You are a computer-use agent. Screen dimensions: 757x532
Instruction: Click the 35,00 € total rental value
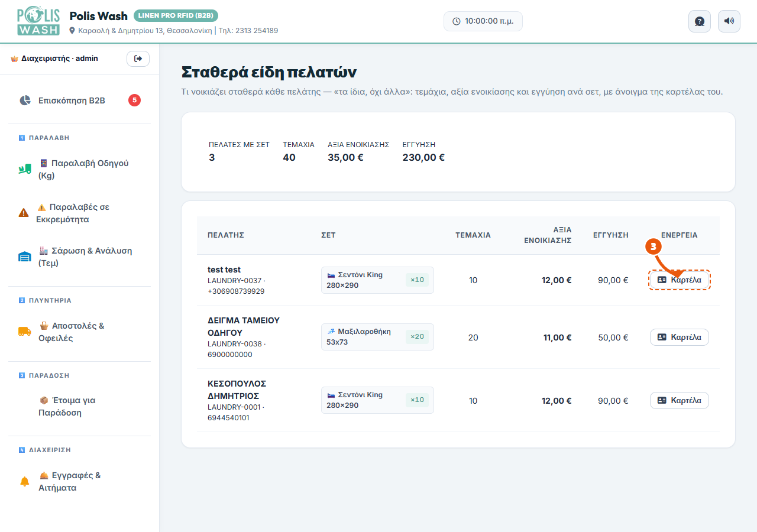point(345,157)
